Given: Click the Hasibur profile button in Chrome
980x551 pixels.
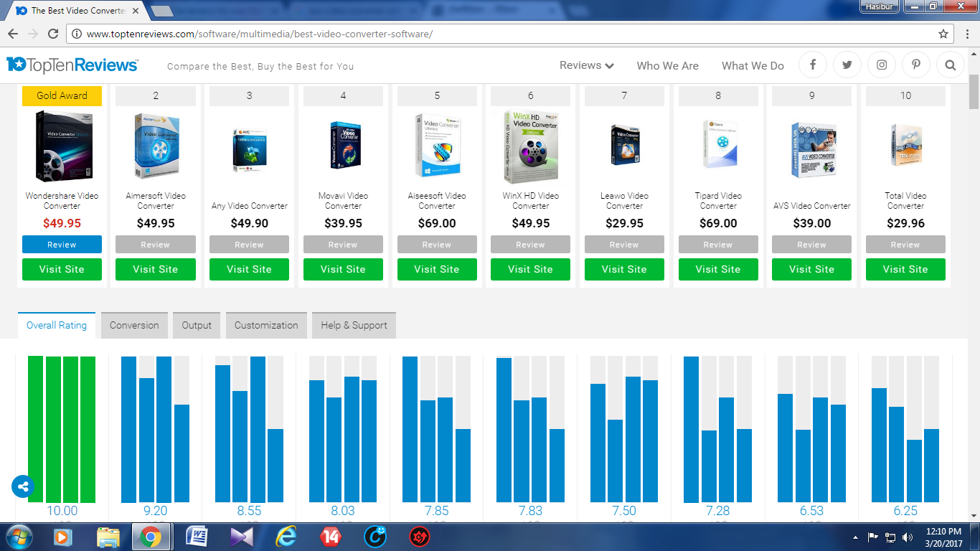Looking at the screenshot, I should (x=880, y=6).
